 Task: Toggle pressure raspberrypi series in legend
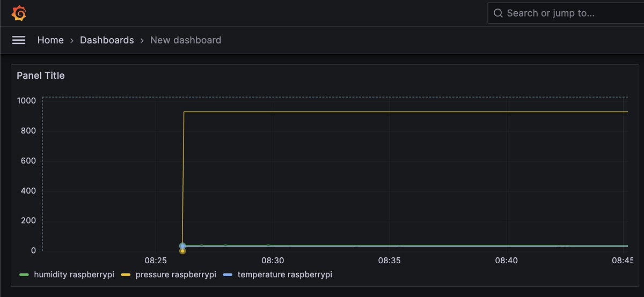(175, 274)
